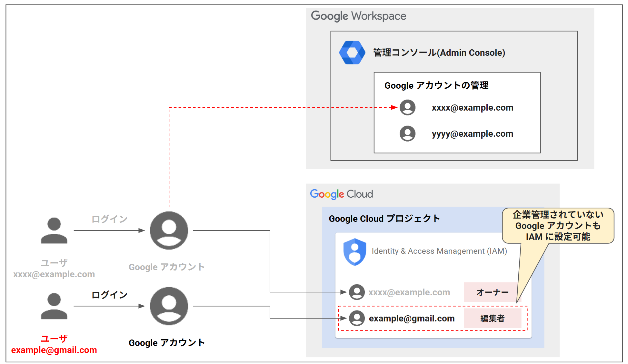This screenshot has height=364, width=628.
Task: Click the IAM avatar next to example@gmail.com
Action: click(357, 318)
